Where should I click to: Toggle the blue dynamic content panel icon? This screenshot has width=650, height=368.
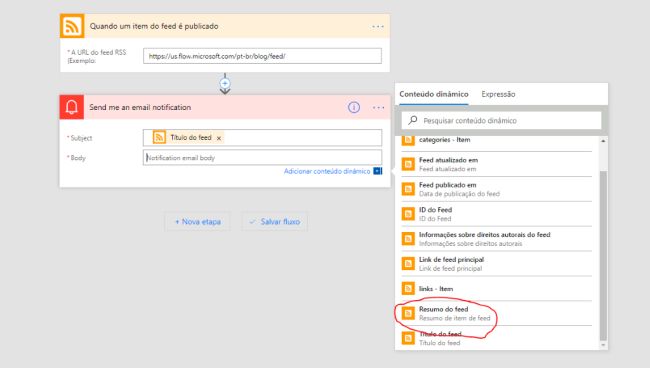[378, 171]
